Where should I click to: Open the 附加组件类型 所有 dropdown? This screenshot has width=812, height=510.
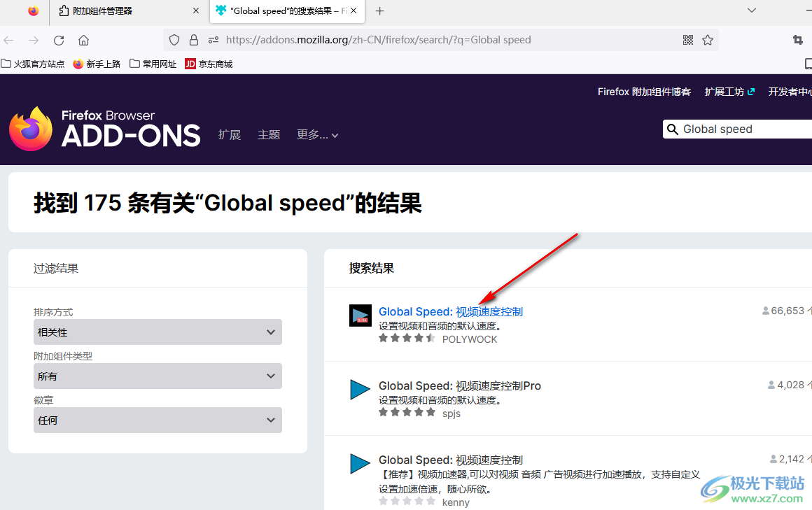[158, 376]
